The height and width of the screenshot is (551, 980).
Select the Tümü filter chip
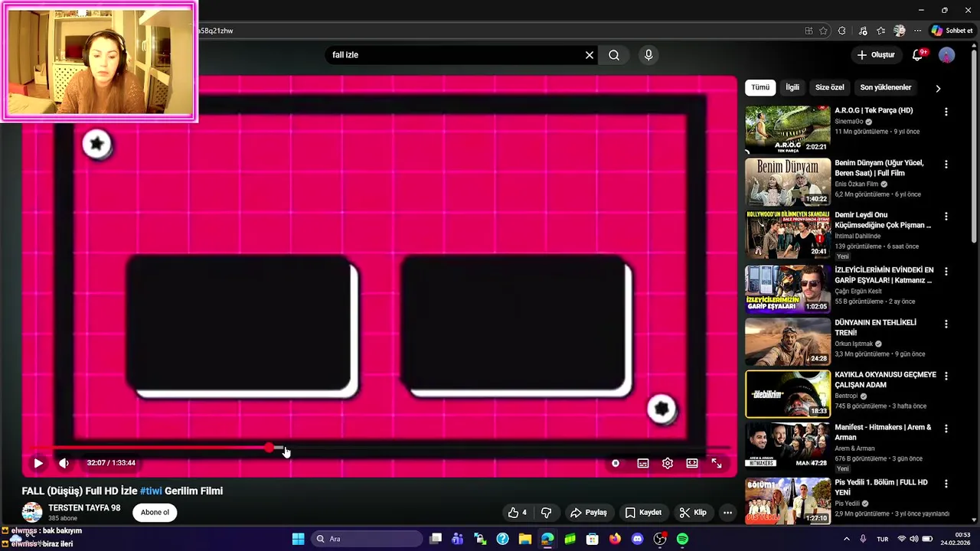point(760,87)
